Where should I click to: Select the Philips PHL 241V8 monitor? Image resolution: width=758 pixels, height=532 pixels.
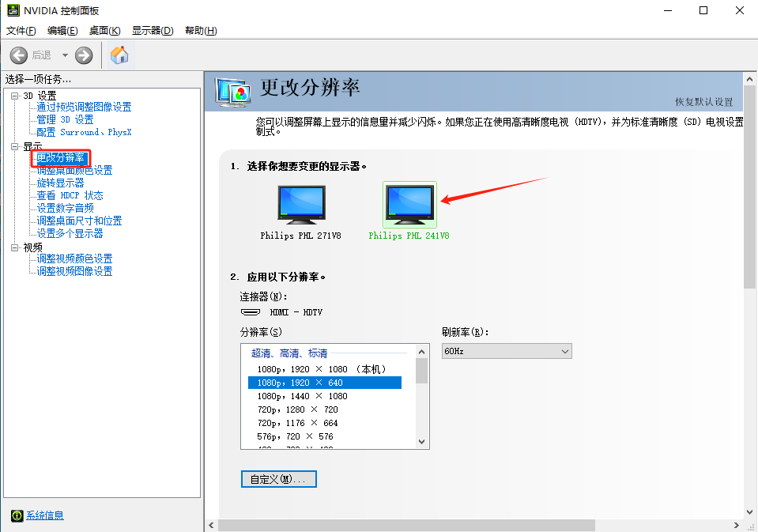409,212
